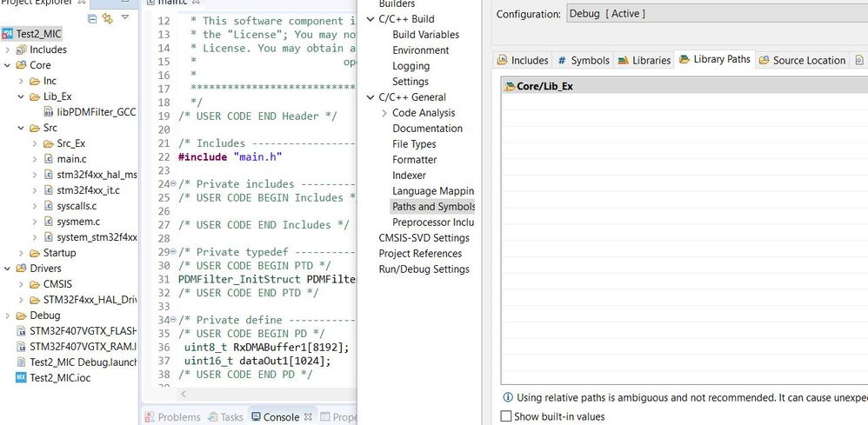Switch to the Tasks tab
This screenshot has width=868, height=425.
pyautogui.click(x=225, y=416)
